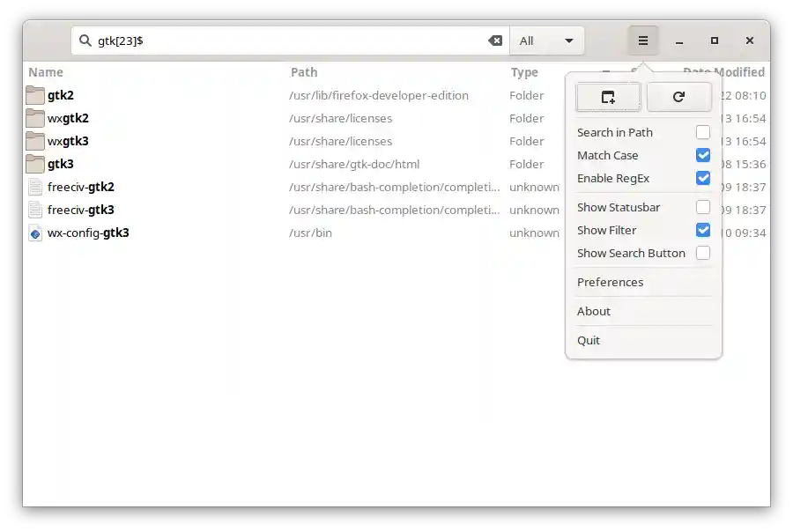Click the /usr/bin path cell
The width and height of the screenshot is (793, 532).
coord(310,233)
